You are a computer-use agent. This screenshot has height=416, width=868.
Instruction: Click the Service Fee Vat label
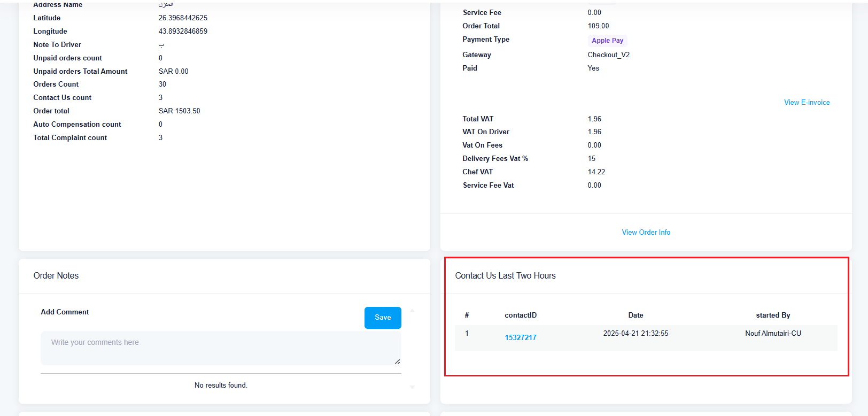tap(488, 186)
